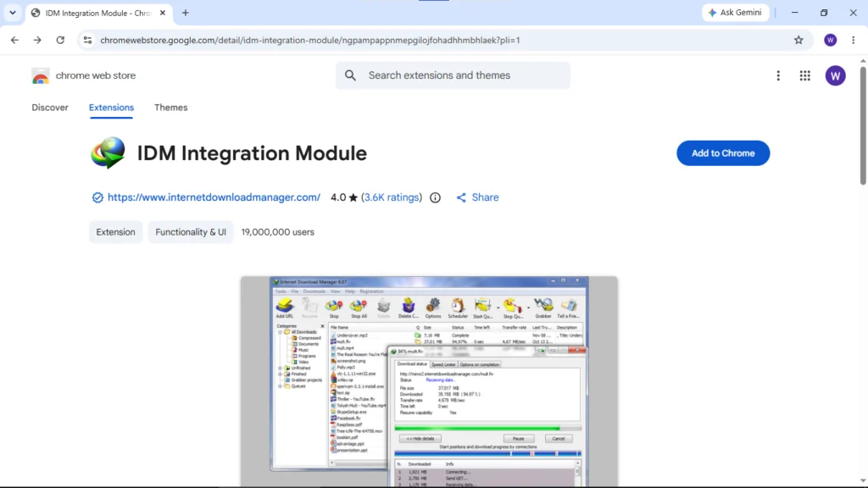Click the ratings info icon
Screen dimensions: 868x488
tap(435, 197)
